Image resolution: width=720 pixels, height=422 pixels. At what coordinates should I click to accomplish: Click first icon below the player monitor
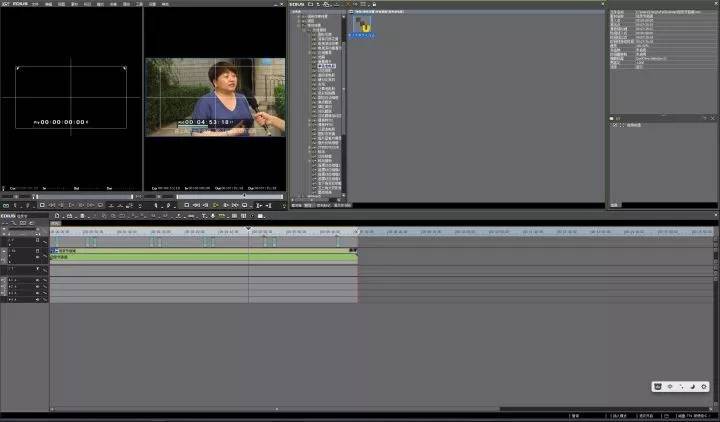(x=8, y=205)
